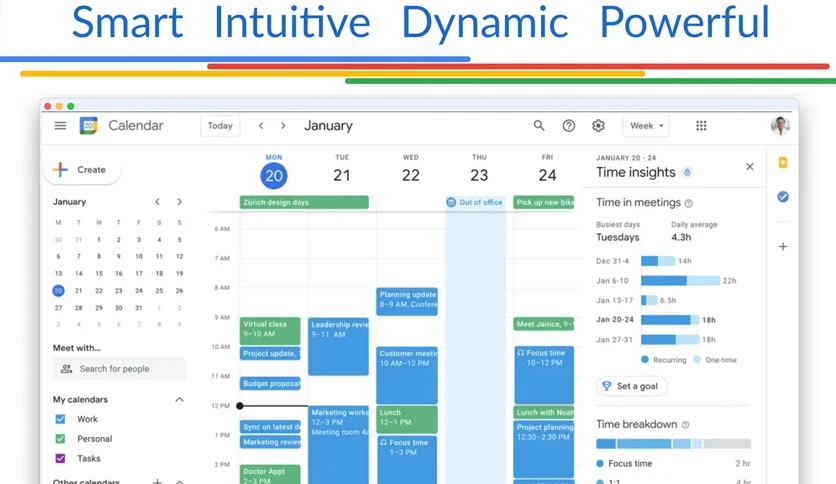836x484 pixels.
Task: Add other calendar plus icon
Action: tap(157, 481)
